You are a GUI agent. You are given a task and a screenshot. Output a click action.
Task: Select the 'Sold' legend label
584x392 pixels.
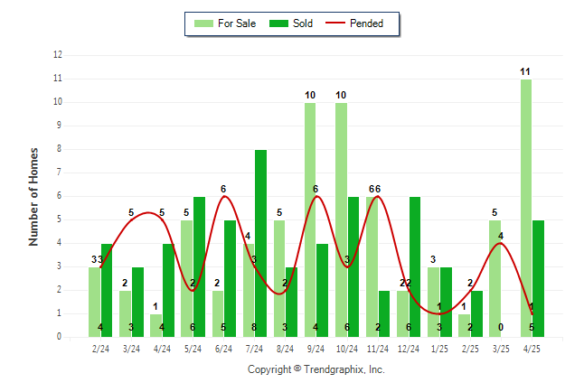click(303, 23)
